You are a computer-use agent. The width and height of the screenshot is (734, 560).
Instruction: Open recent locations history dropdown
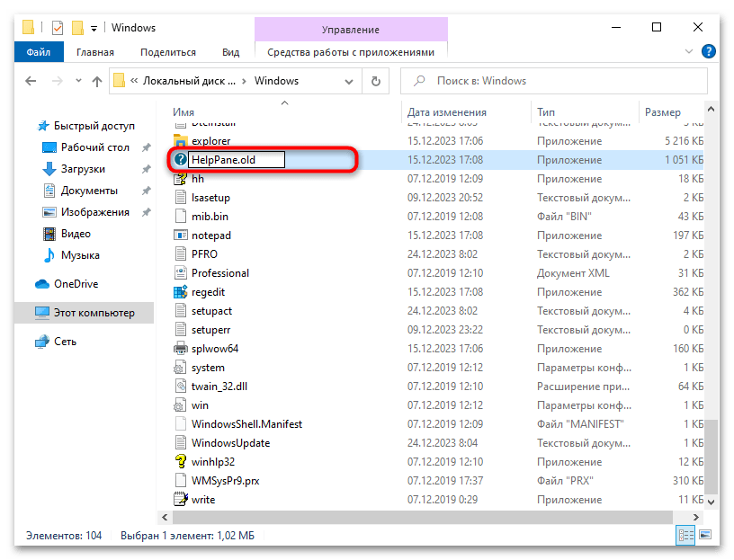click(x=79, y=81)
